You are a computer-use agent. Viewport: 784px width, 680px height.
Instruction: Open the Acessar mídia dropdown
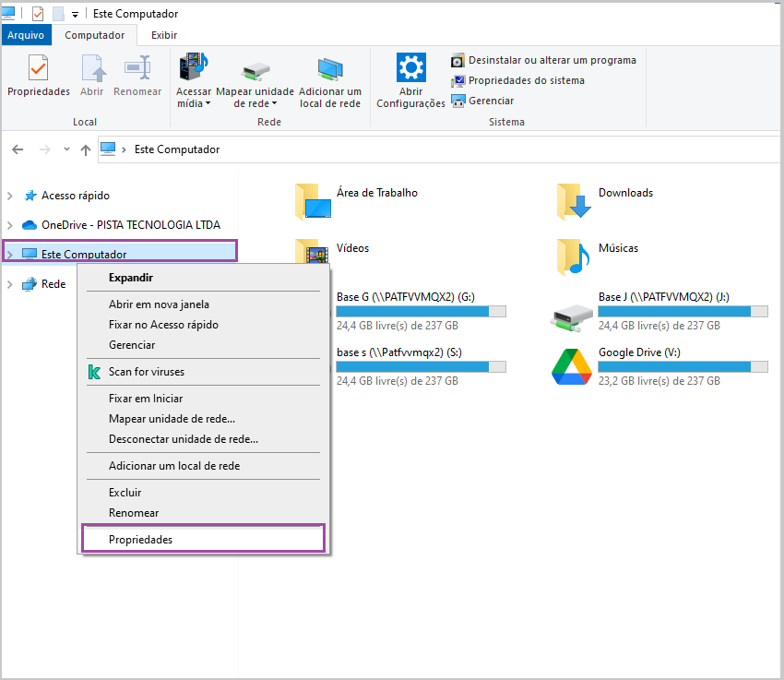click(x=194, y=98)
